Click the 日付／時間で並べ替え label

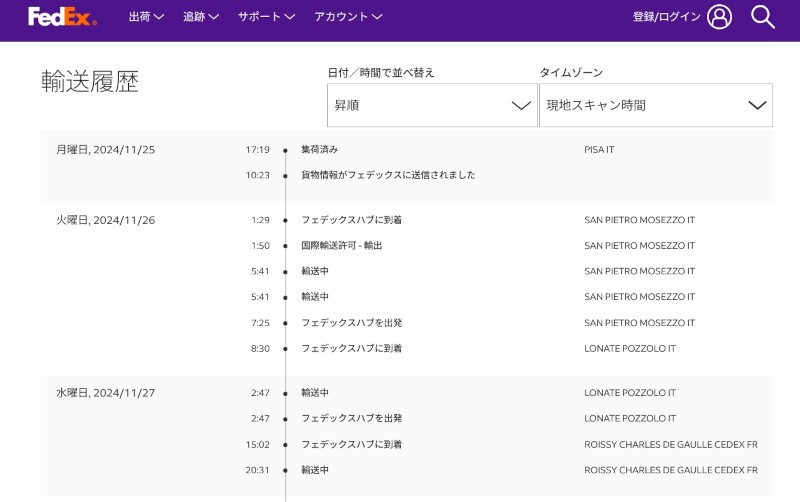(381, 72)
